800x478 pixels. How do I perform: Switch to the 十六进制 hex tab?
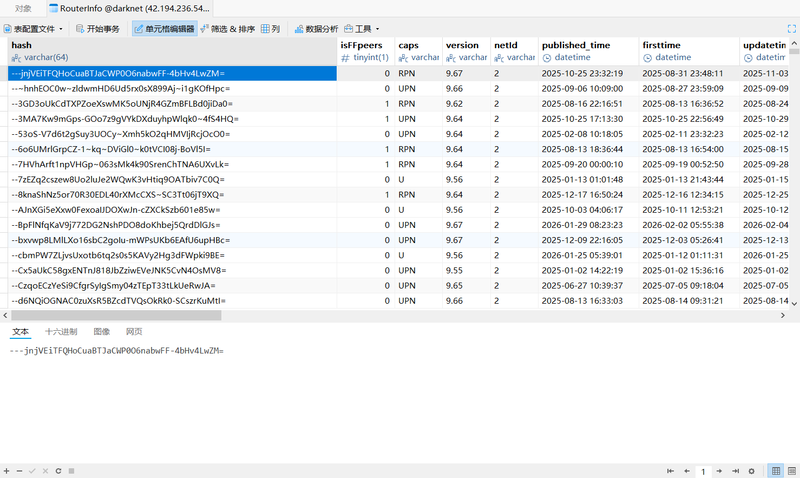[x=61, y=331]
